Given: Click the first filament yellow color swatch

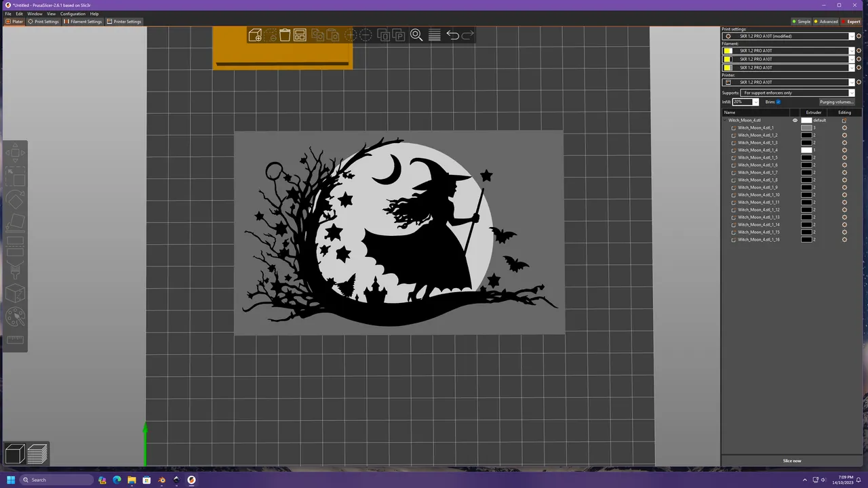Looking at the screenshot, I should [x=728, y=51].
